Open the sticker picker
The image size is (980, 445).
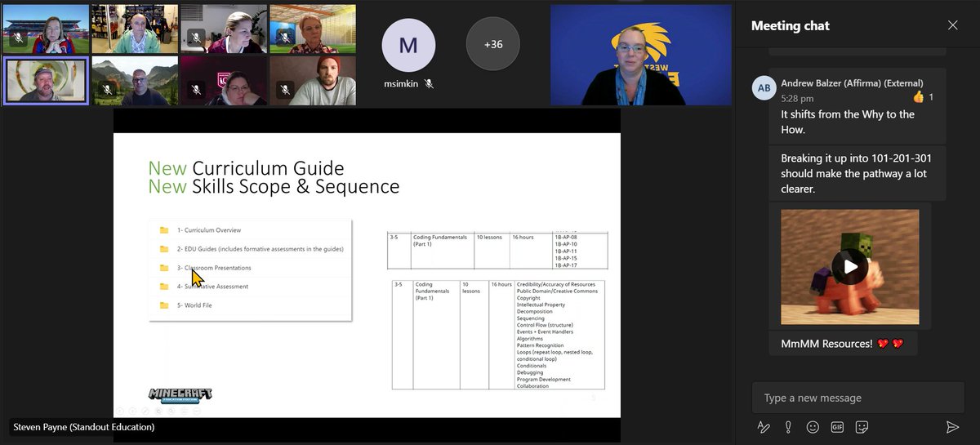point(862,427)
